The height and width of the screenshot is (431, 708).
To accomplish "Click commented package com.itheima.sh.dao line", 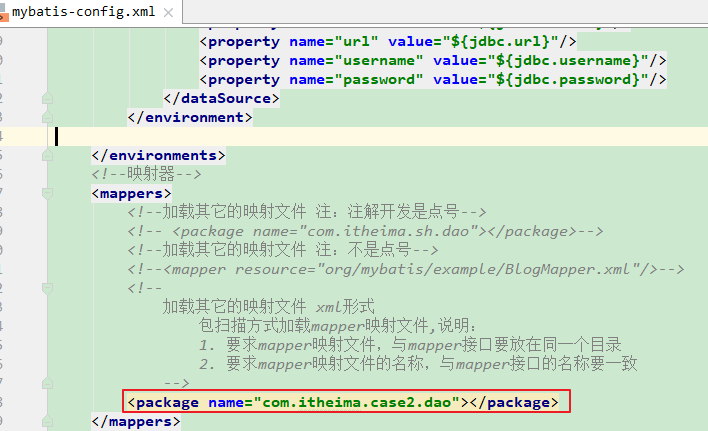I will (365, 232).
